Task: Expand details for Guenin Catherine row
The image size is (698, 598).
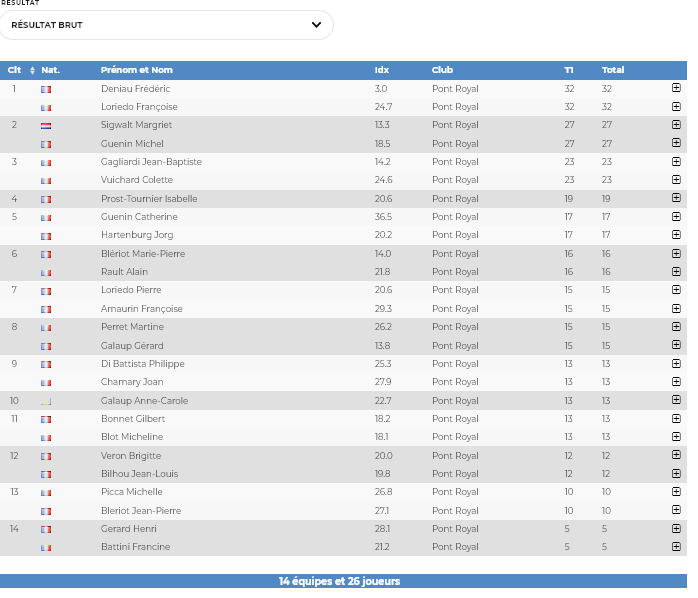Action: [x=676, y=216]
